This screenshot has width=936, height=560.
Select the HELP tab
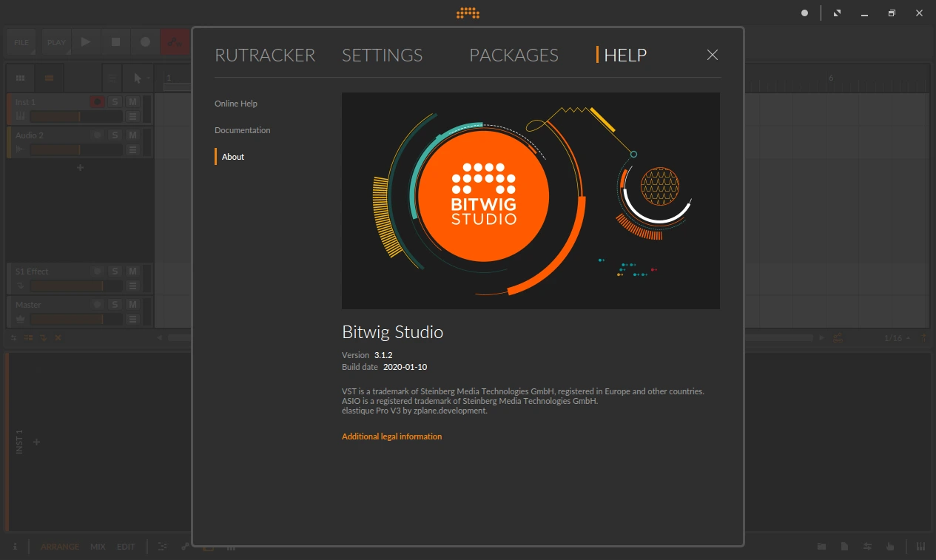pyautogui.click(x=625, y=55)
